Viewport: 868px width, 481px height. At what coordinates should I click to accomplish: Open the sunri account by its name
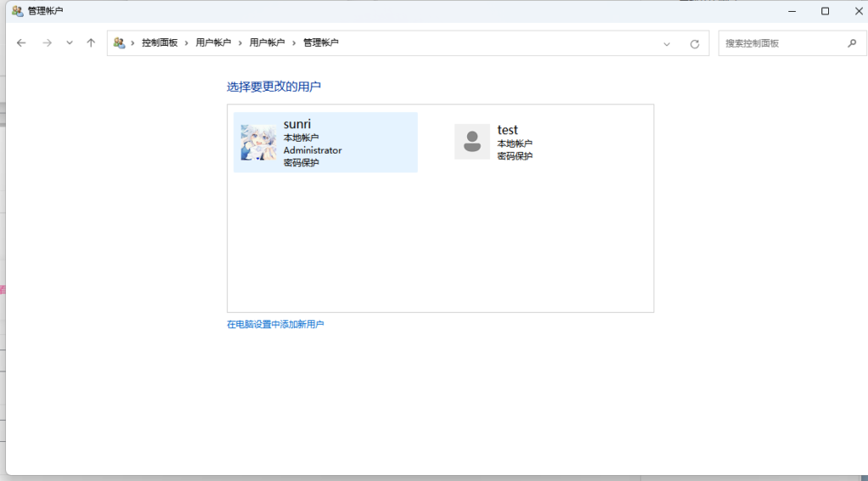pos(297,125)
